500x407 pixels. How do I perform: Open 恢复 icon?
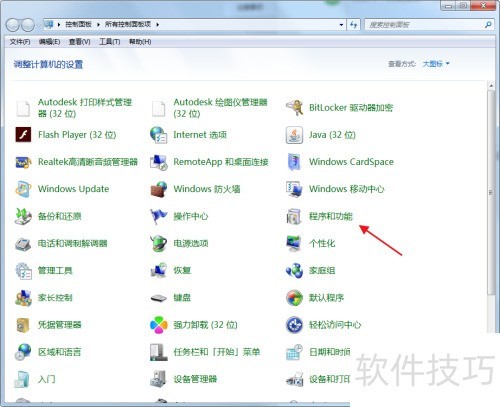point(159,271)
